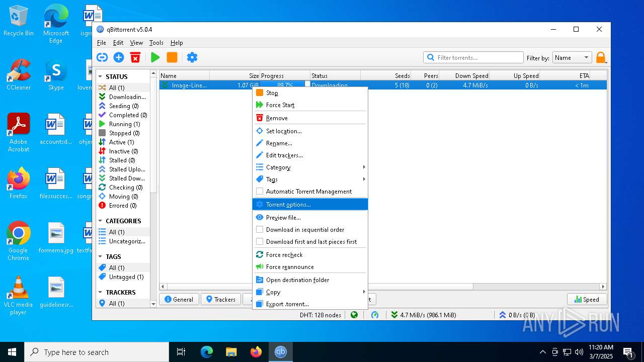Open the Speed graph tab
644x362 pixels.
coord(587,299)
